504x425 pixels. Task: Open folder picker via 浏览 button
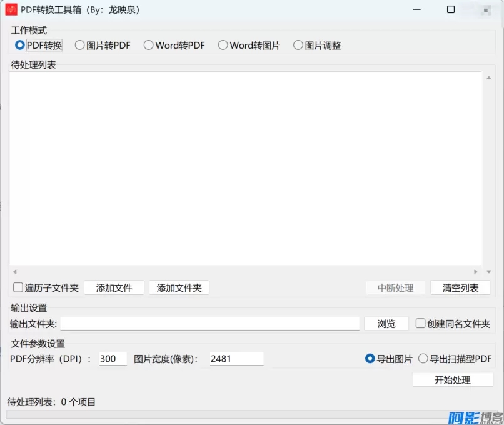(x=386, y=324)
